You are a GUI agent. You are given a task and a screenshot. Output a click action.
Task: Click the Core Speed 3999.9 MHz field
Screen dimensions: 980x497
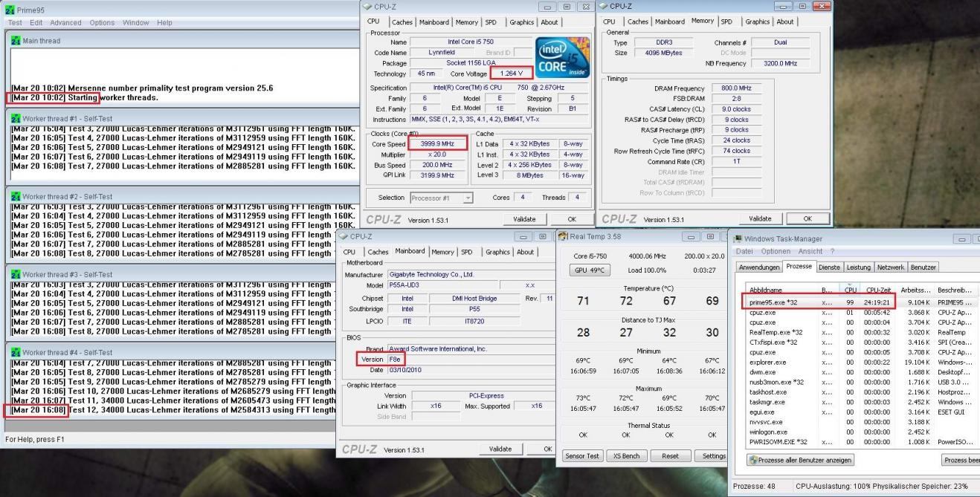pos(437,143)
